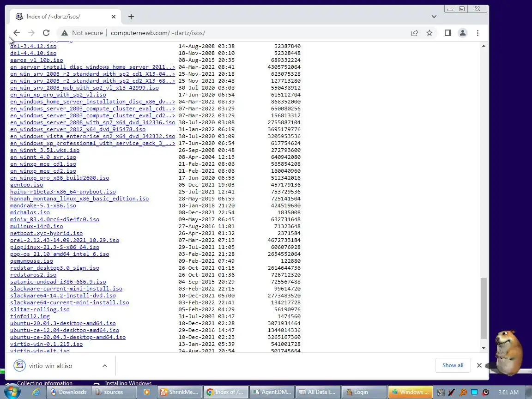Open the gentoo.iso link
Screen dimensions: 532x399
click(x=27, y=185)
